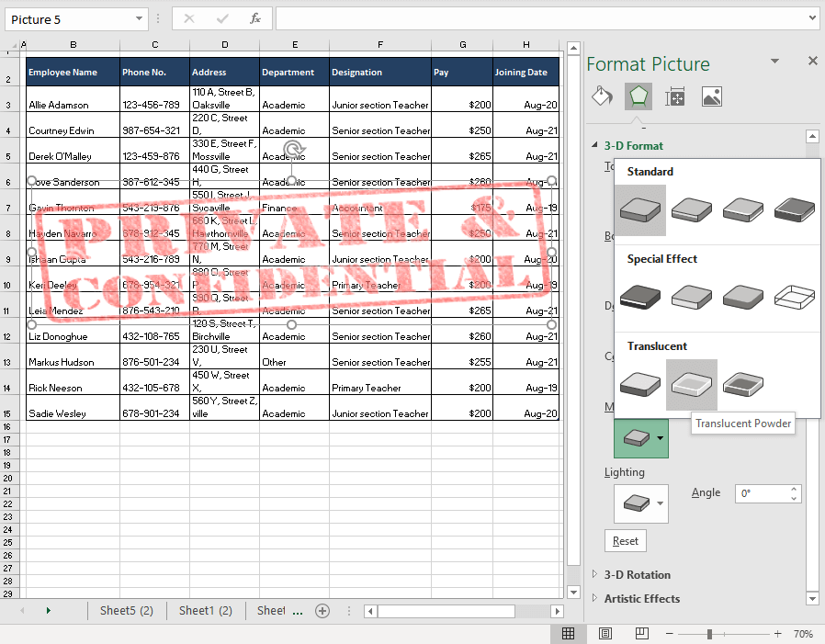The width and height of the screenshot is (825, 644).
Task: Click the Normal view icon in status bar
Action: coord(568,633)
